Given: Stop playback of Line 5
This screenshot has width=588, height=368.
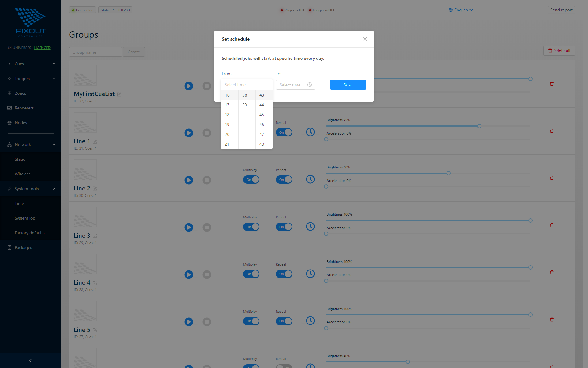Looking at the screenshot, I should pyautogui.click(x=207, y=322).
